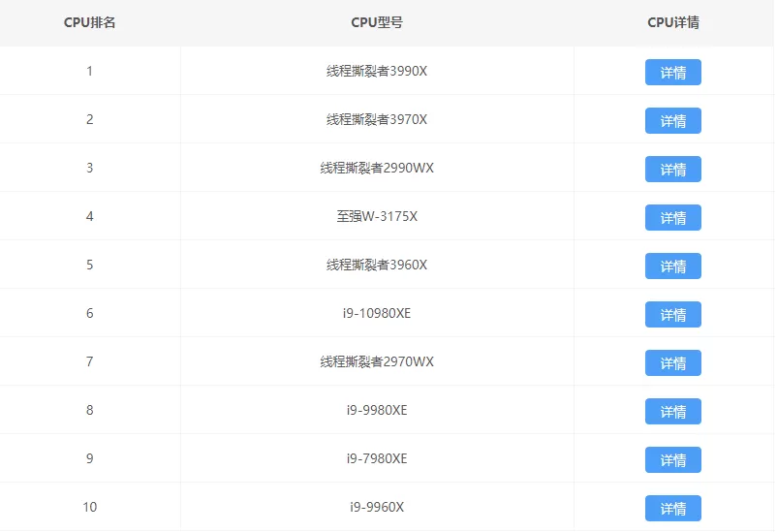The image size is (777, 532).
Task: Select the 至强W-3175X model cell
Action: 377,216
